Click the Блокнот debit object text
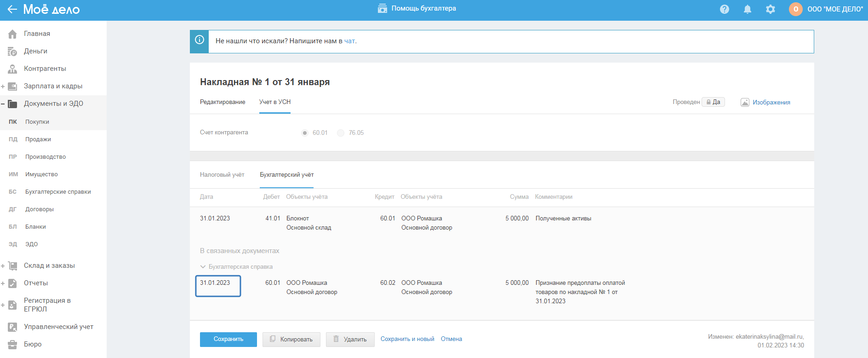The image size is (868, 358). click(x=297, y=219)
